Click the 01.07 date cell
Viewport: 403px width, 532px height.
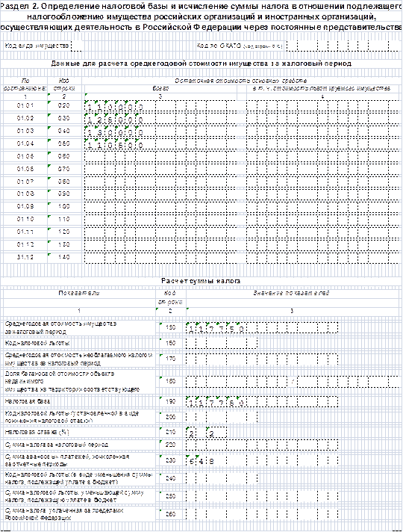click(25, 182)
